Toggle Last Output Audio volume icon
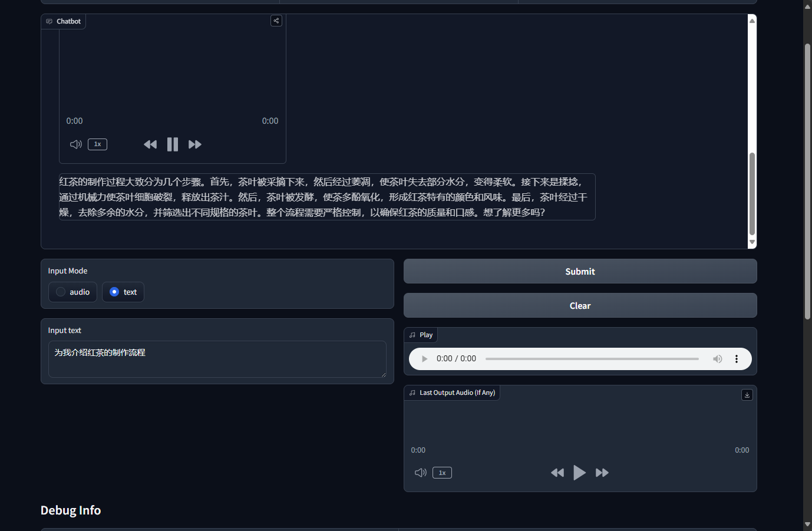 (x=421, y=473)
